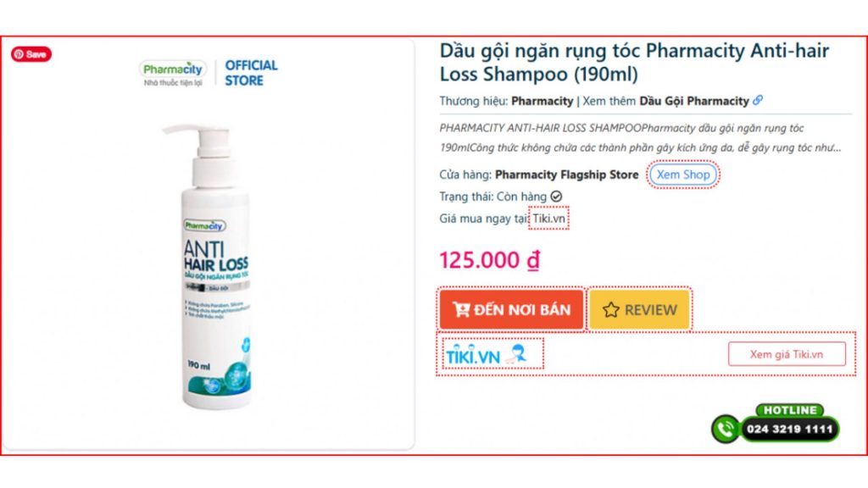Click the OFFICIAL STORE badge text

(251, 73)
